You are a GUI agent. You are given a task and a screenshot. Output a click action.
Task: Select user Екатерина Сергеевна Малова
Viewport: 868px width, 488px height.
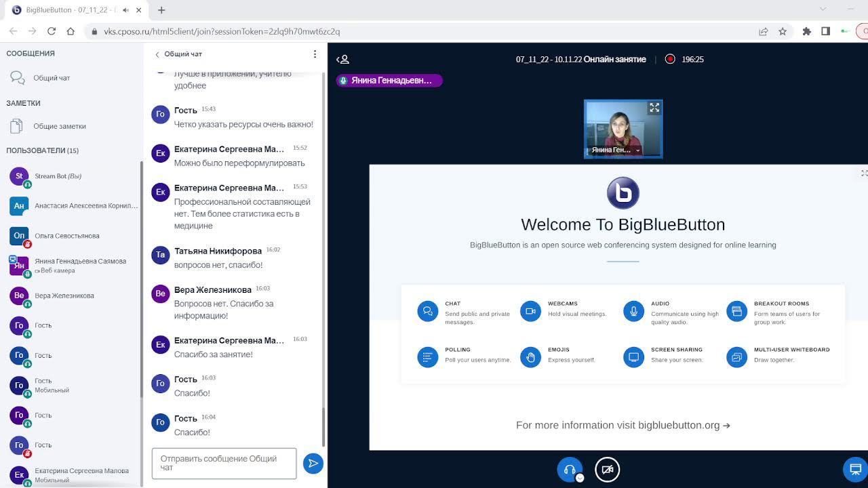pos(71,475)
